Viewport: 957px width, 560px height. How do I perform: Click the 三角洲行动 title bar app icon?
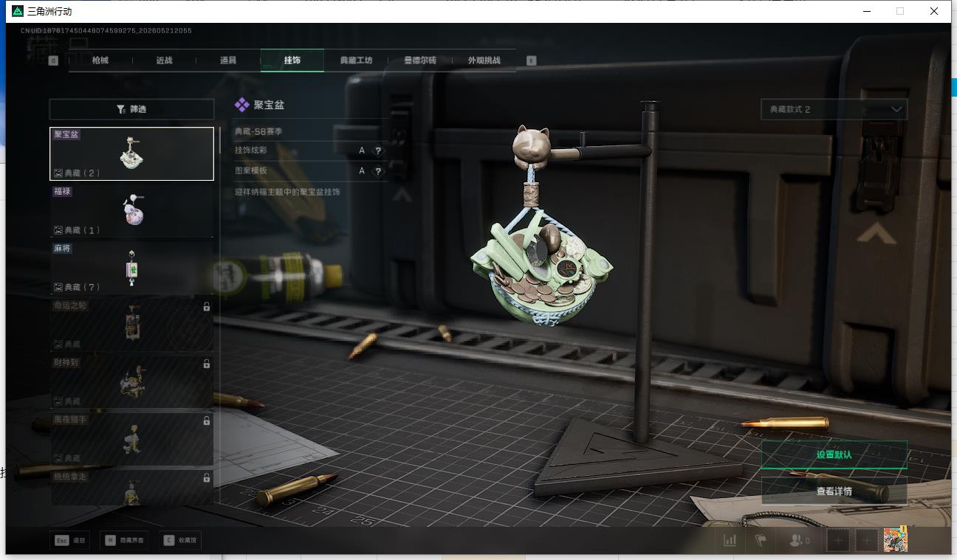(x=18, y=11)
